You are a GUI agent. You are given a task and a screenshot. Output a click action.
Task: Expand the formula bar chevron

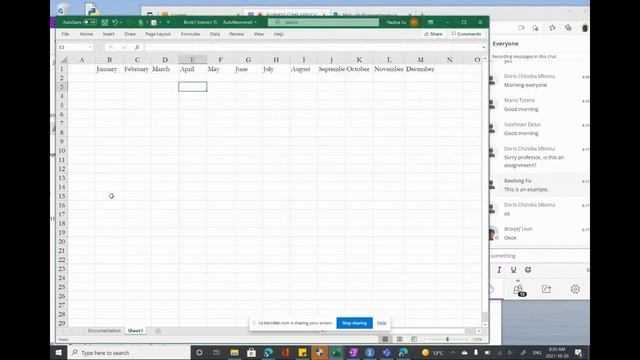point(484,47)
